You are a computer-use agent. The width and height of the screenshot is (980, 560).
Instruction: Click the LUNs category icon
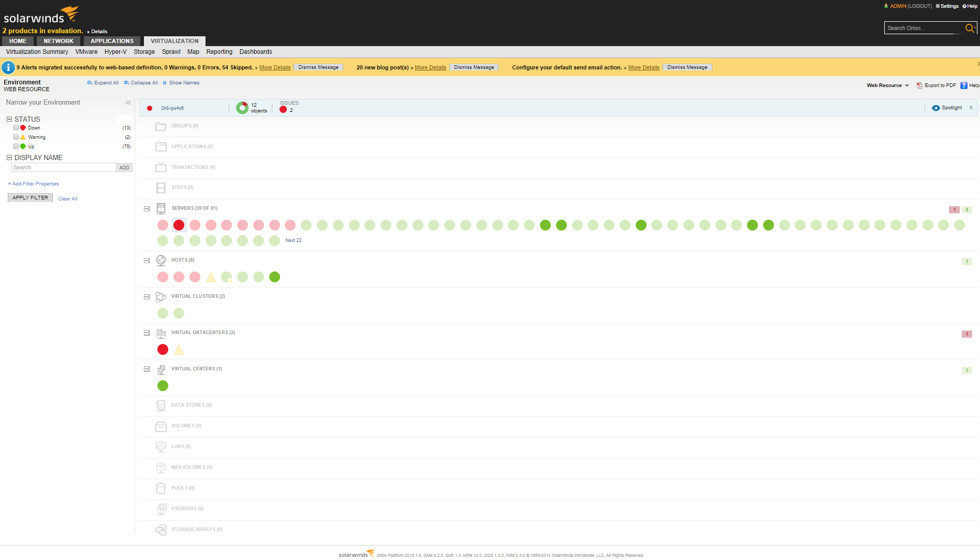[x=161, y=447]
